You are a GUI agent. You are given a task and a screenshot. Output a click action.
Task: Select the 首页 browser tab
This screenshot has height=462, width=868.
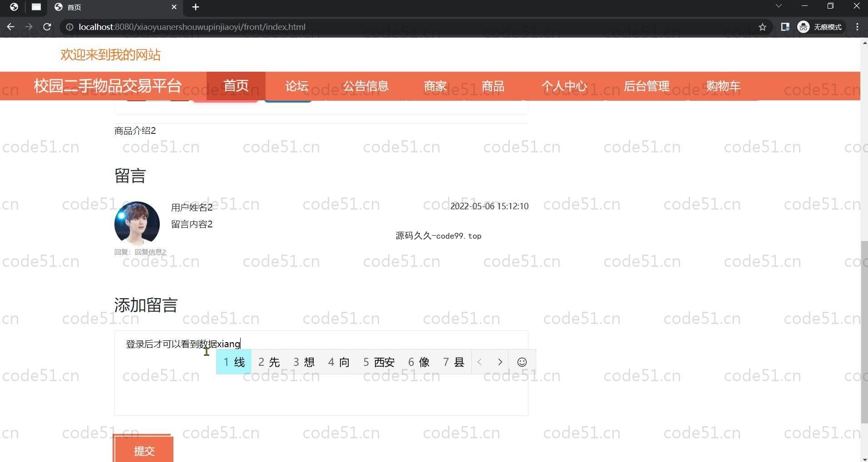click(116, 7)
